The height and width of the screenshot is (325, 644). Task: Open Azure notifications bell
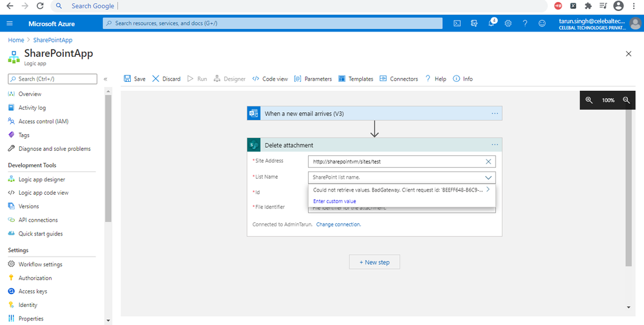[x=491, y=23]
